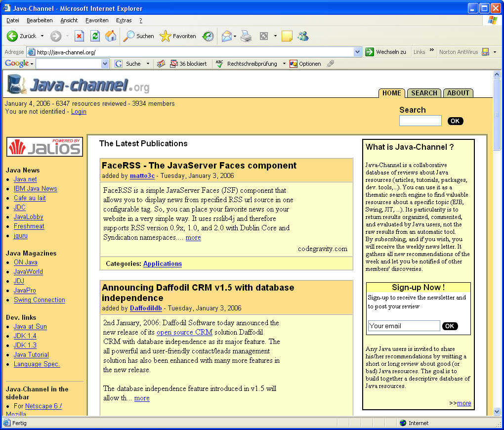Click the Refresh page icon
This screenshot has width=504, height=430.
click(95, 36)
